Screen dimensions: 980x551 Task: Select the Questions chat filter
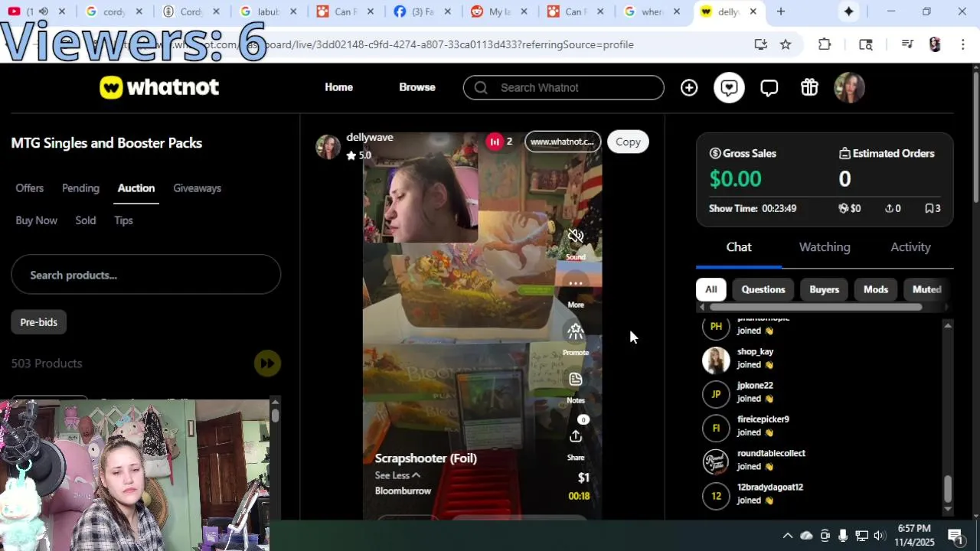coord(763,289)
